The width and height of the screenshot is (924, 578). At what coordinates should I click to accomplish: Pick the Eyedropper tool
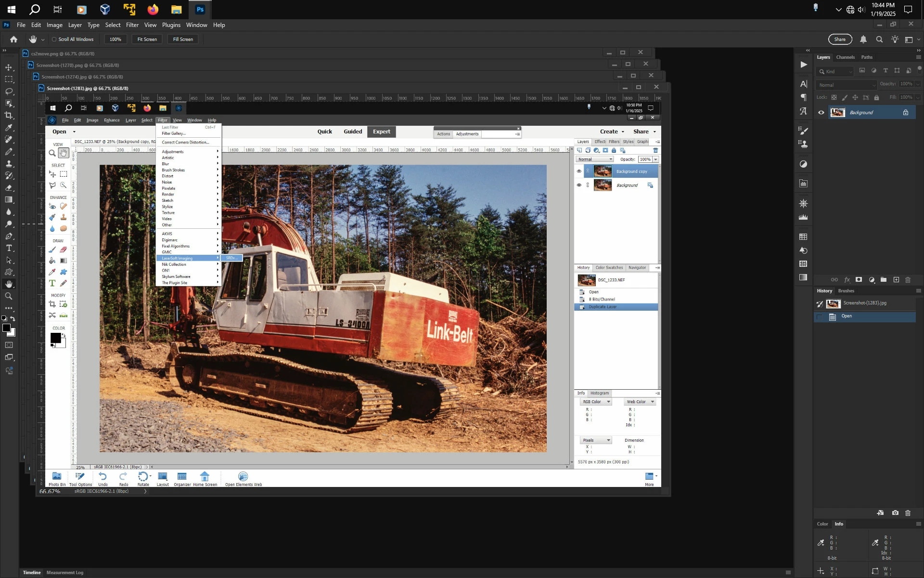(x=9, y=128)
